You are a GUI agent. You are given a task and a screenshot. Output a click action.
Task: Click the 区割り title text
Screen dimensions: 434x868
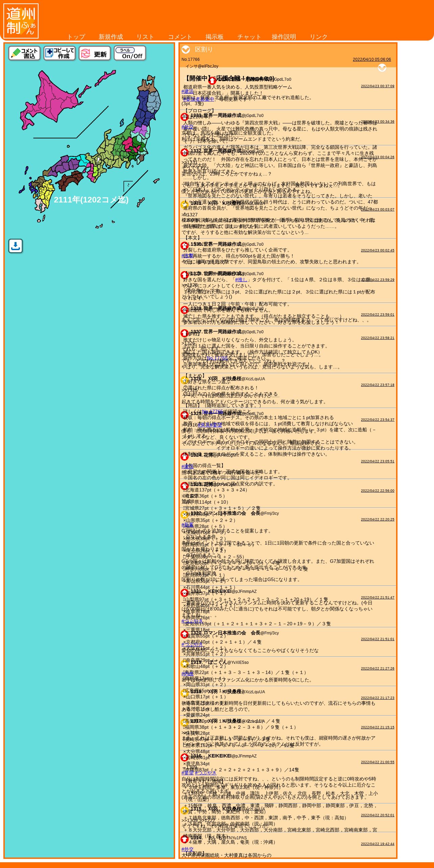pos(203,49)
